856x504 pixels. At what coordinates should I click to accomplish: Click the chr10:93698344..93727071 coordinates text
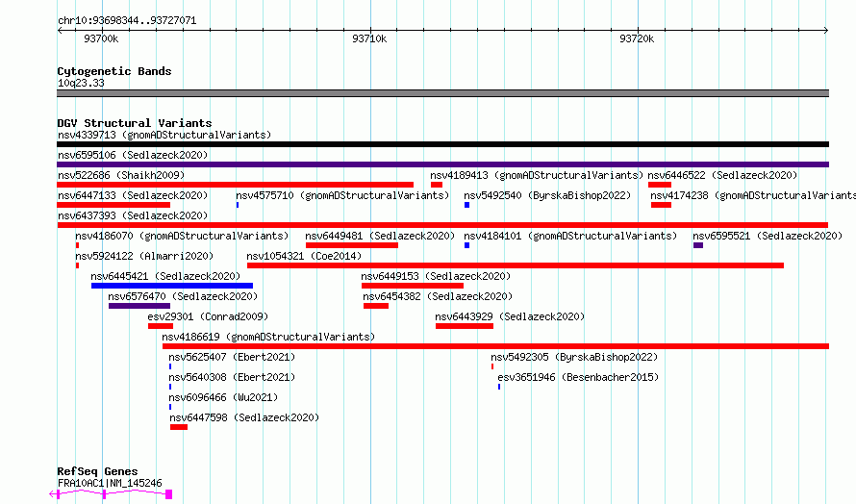coord(127,21)
